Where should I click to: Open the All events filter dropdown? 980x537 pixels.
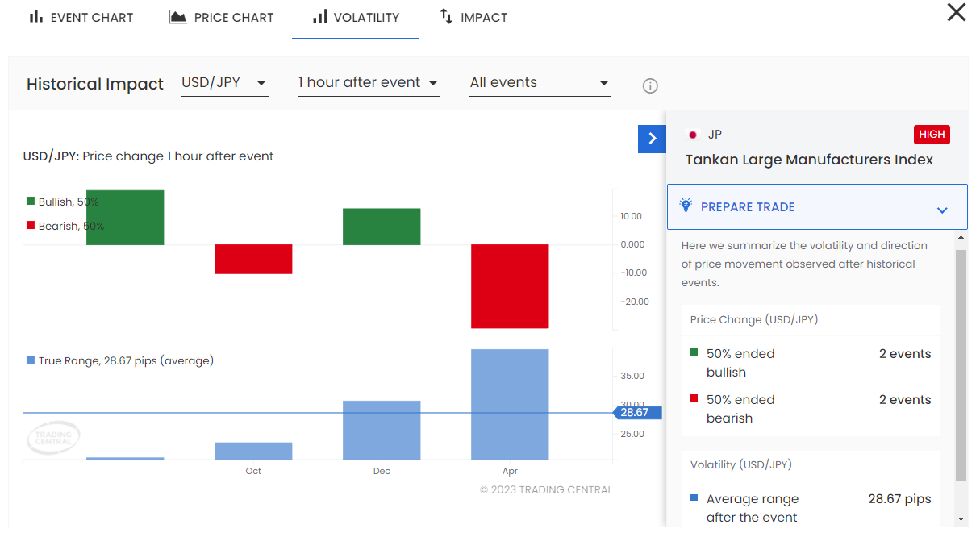(x=540, y=83)
